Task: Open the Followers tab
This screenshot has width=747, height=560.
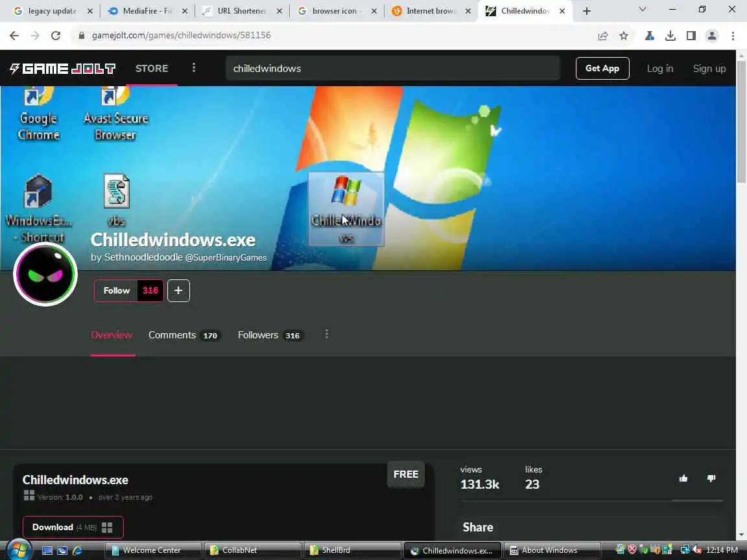Action: 270,335
